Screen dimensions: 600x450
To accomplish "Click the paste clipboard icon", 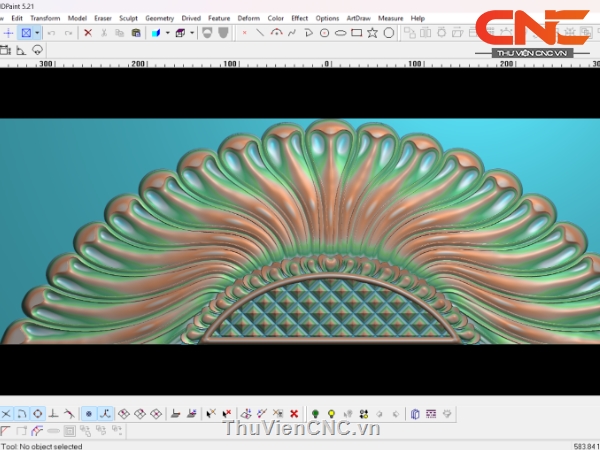I will point(136,33).
